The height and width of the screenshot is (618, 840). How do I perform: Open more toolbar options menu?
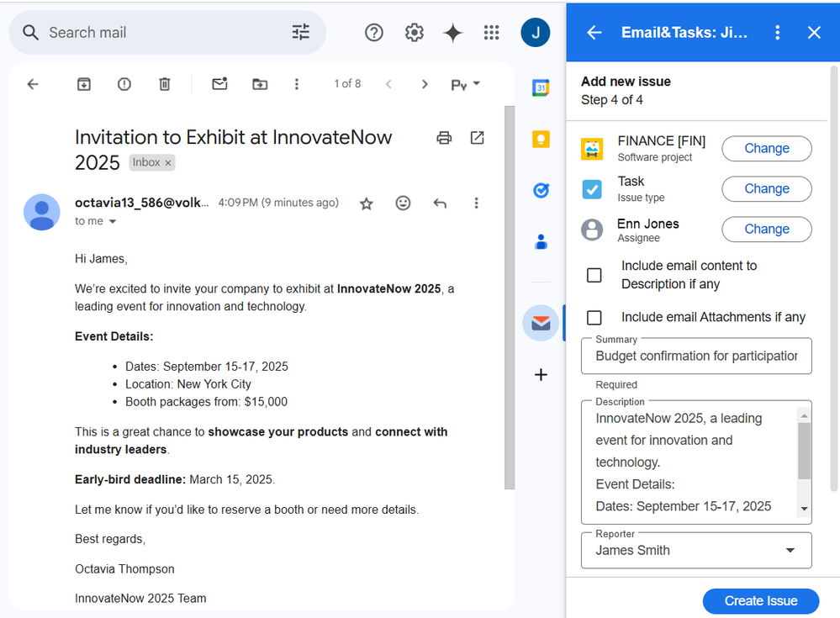click(x=296, y=84)
